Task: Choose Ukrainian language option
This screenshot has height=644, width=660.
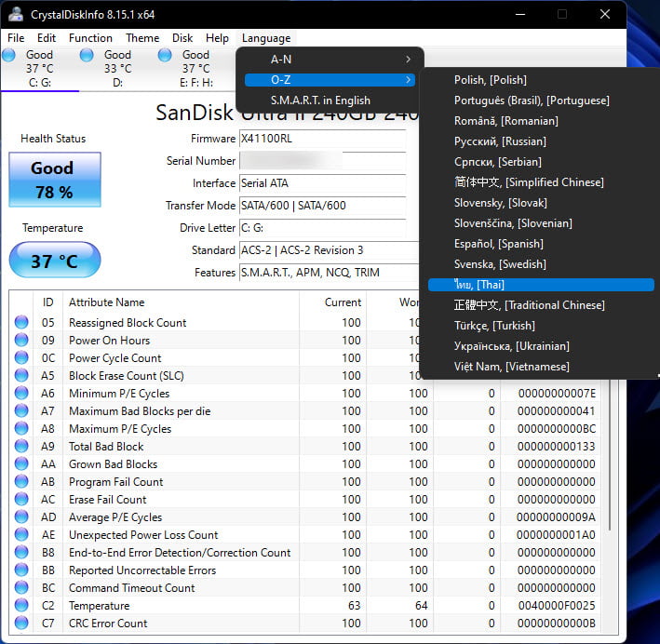Action: click(541, 346)
